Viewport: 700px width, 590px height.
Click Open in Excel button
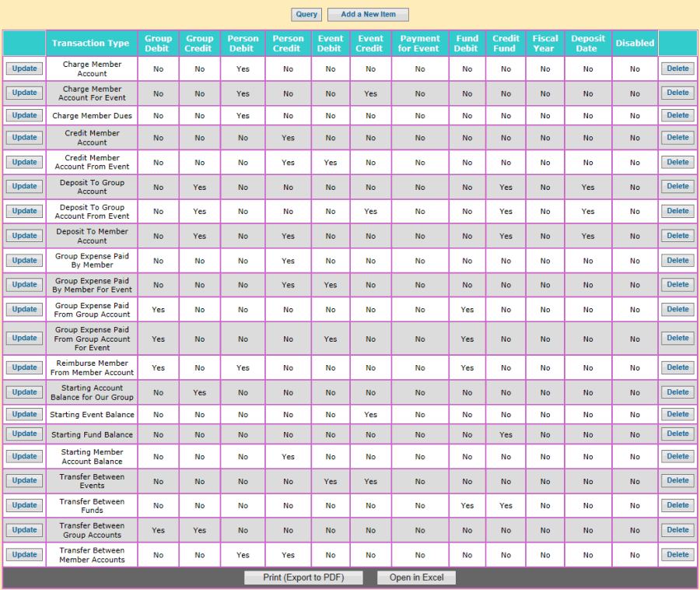point(417,578)
